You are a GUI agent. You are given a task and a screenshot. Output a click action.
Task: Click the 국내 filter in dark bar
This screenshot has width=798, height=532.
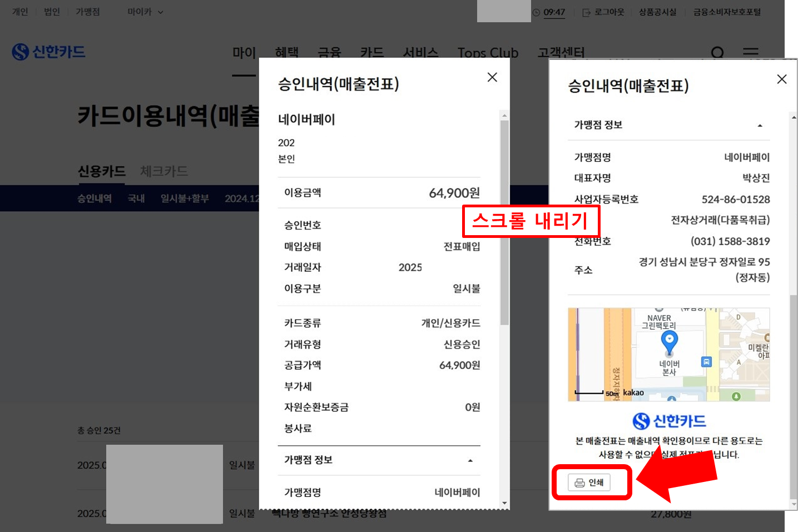tap(136, 198)
